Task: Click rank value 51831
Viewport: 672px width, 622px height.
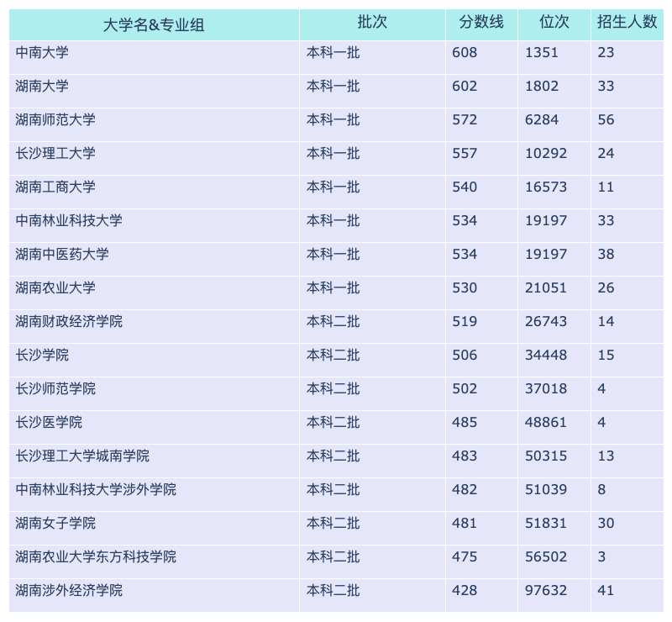Action: coord(546,523)
